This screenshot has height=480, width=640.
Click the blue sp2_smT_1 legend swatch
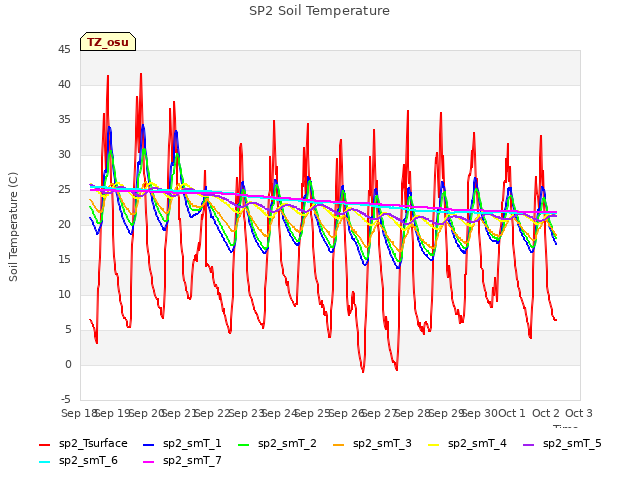pyautogui.click(x=149, y=444)
